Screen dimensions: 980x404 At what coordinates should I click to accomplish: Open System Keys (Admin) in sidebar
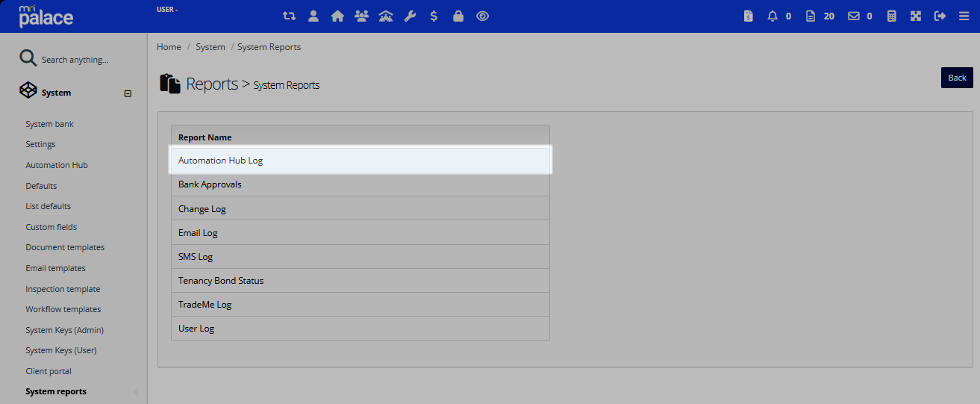[x=65, y=330]
